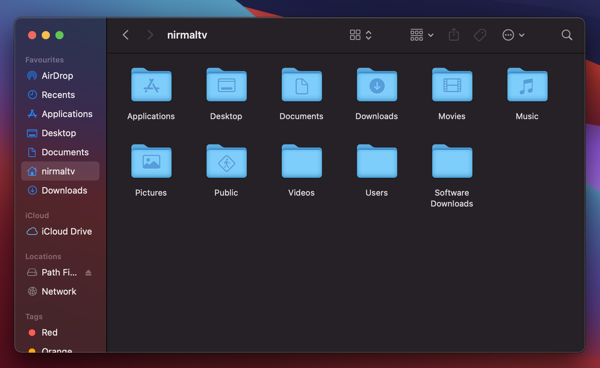600x368 pixels.
Task: Open Documents in the sidebar
Action: (x=60, y=152)
